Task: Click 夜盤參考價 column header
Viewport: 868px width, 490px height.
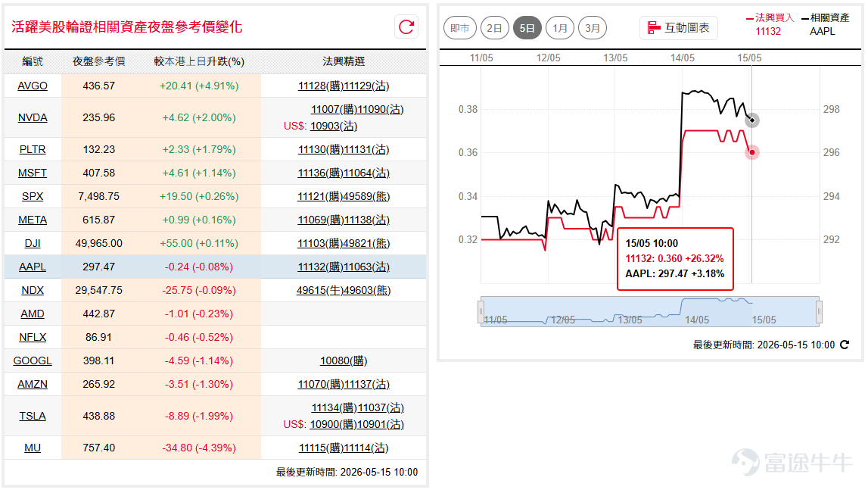Action: pos(99,61)
